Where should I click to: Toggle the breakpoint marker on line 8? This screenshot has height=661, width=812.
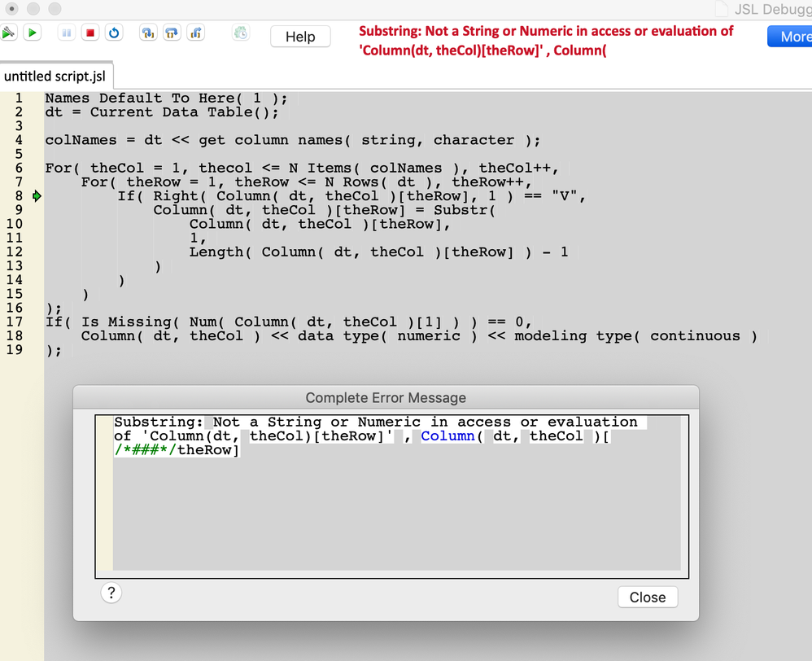click(x=37, y=195)
